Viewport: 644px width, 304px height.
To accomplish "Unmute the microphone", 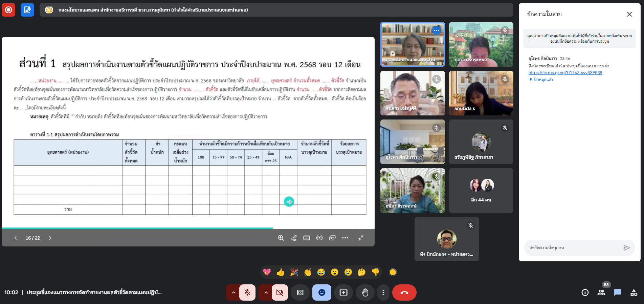I will pos(247,292).
